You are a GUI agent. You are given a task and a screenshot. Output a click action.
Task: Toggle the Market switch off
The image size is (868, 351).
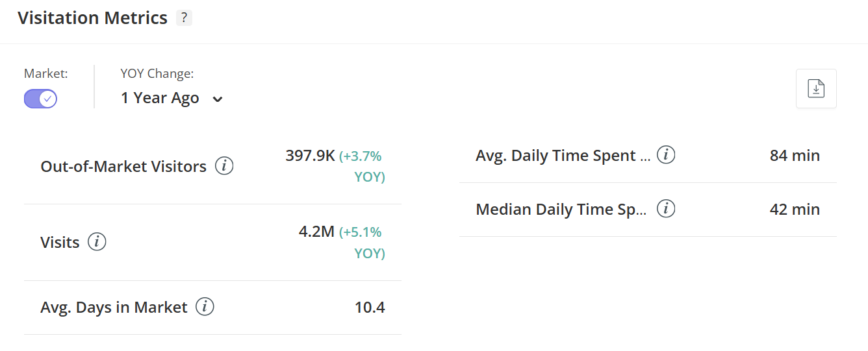[x=40, y=99]
